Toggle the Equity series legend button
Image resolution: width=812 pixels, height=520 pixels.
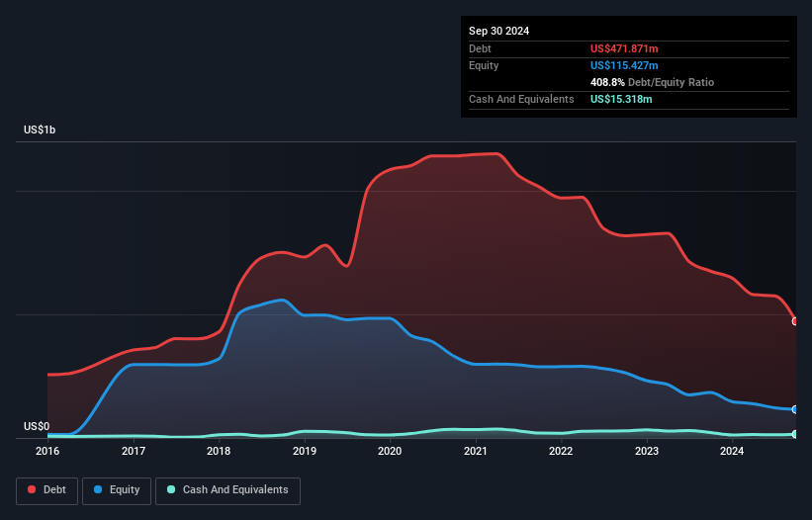point(117,490)
